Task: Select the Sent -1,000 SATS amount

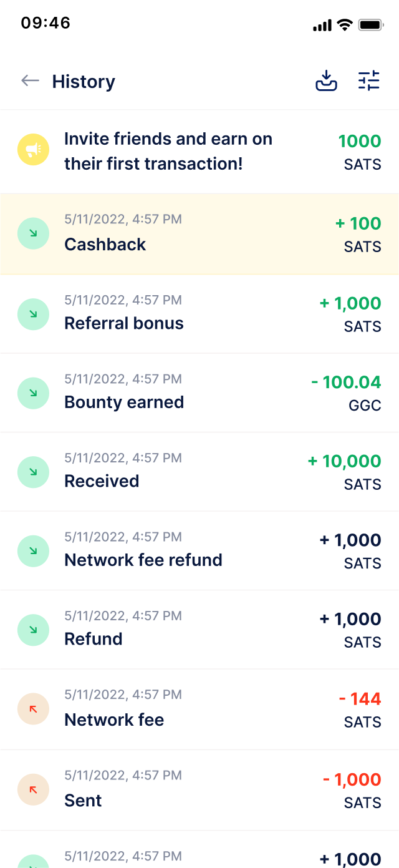Action: (352, 789)
